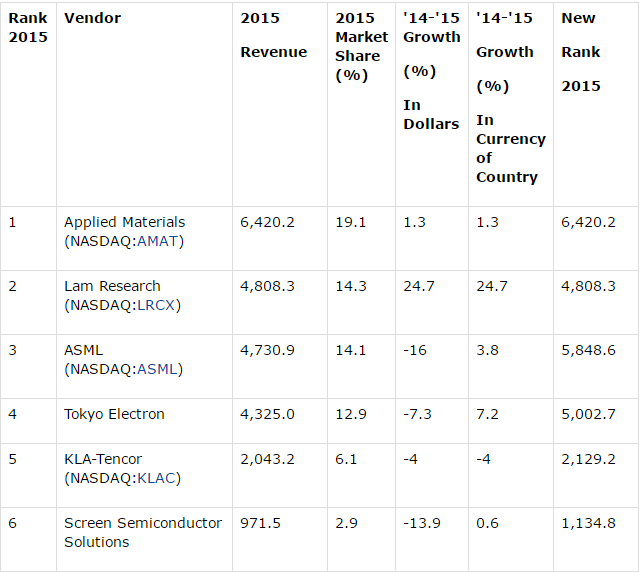The image size is (639, 572).
Task: Click revenue value 2,043.2
Action: (x=267, y=459)
